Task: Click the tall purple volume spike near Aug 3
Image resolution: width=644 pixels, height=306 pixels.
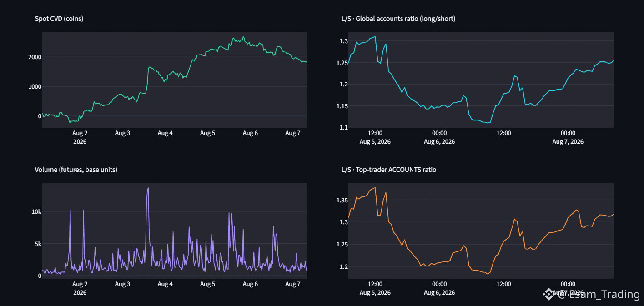Action: pos(148,189)
